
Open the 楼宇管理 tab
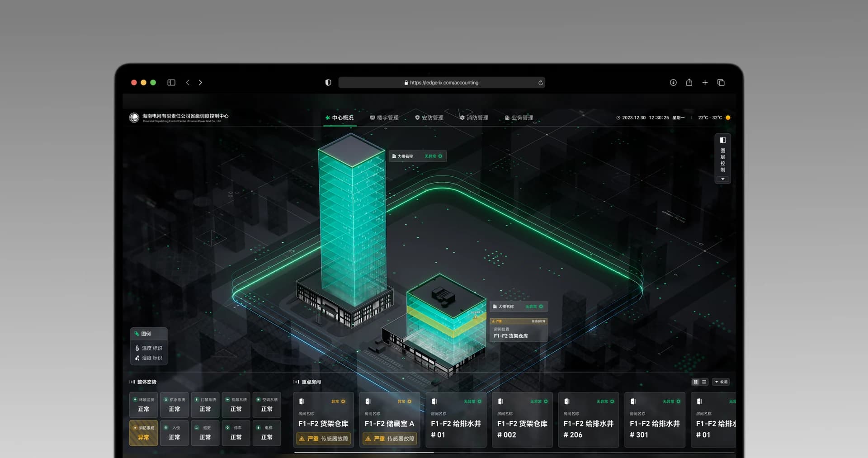384,118
